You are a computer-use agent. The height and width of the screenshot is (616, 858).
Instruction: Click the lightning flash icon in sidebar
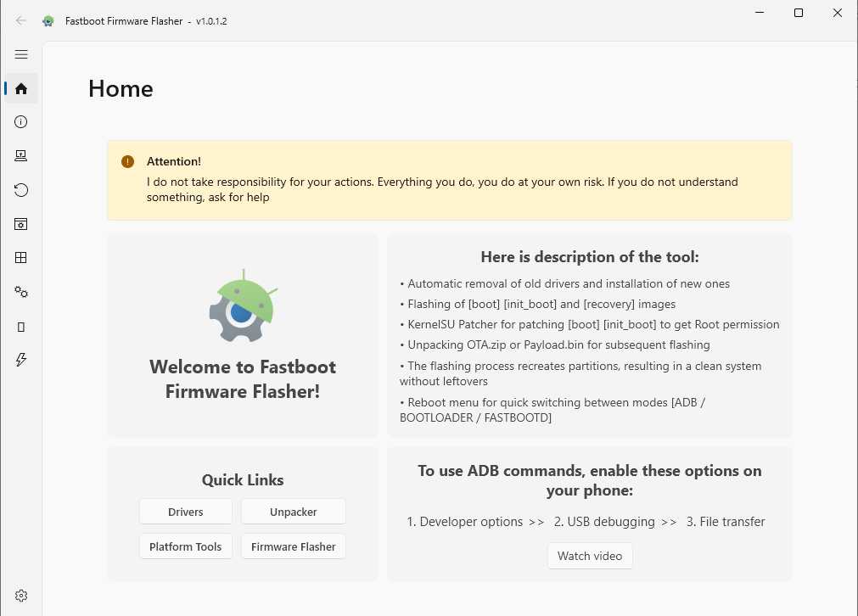pyautogui.click(x=21, y=360)
